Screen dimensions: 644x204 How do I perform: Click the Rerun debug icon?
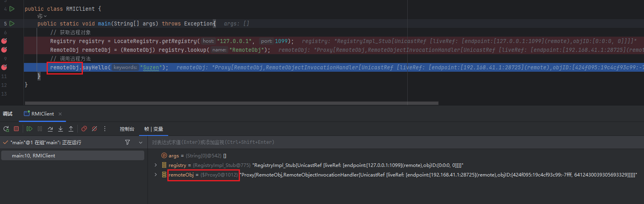[x=6, y=129]
